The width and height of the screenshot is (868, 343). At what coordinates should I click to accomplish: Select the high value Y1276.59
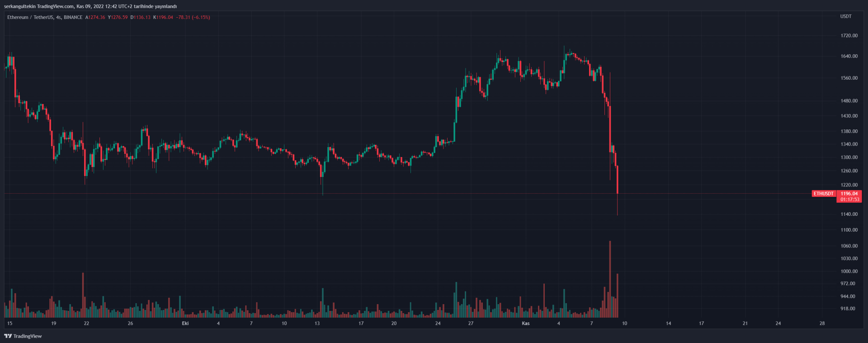point(118,17)
